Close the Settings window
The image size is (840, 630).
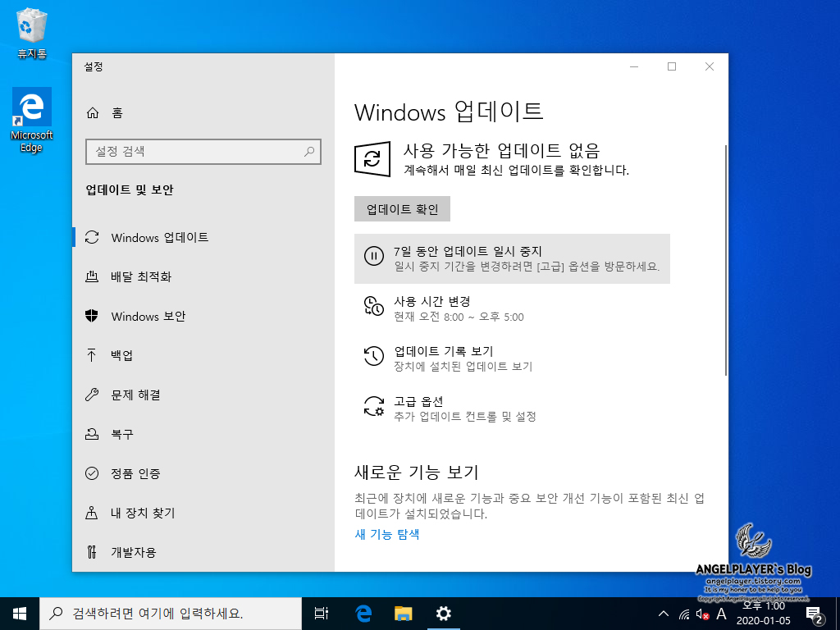click(710, 66)
